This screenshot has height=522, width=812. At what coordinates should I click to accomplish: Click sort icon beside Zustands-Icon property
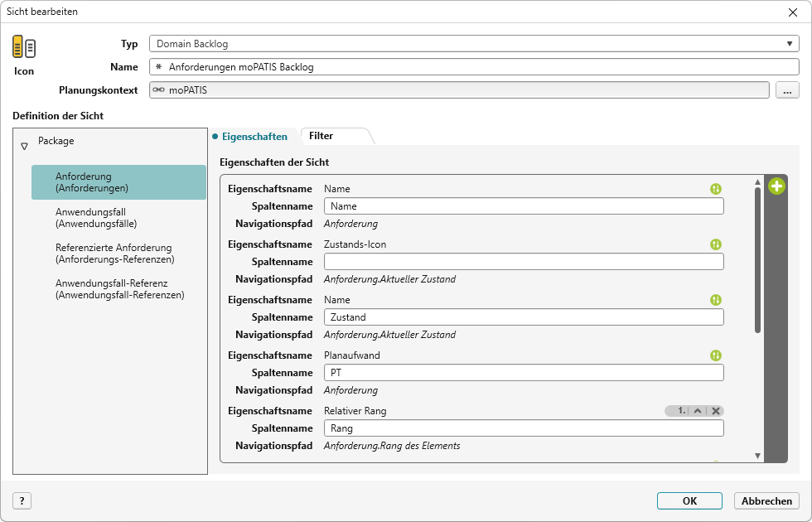716,244
